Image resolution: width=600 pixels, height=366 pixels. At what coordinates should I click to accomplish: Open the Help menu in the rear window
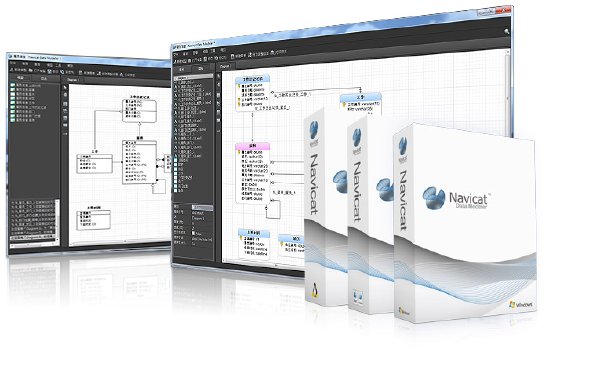70,65
